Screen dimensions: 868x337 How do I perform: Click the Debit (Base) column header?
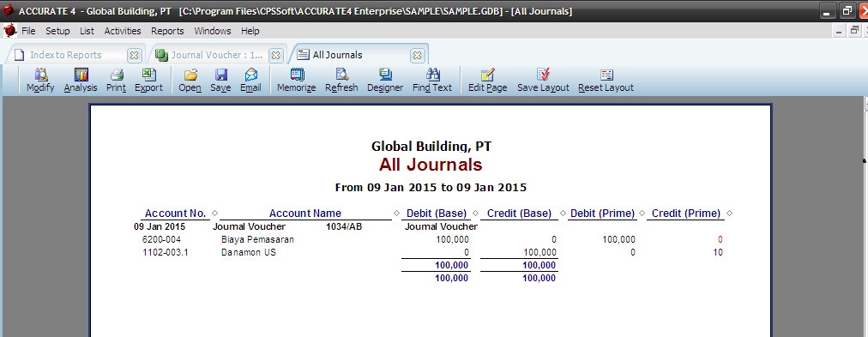click(437, 213)
